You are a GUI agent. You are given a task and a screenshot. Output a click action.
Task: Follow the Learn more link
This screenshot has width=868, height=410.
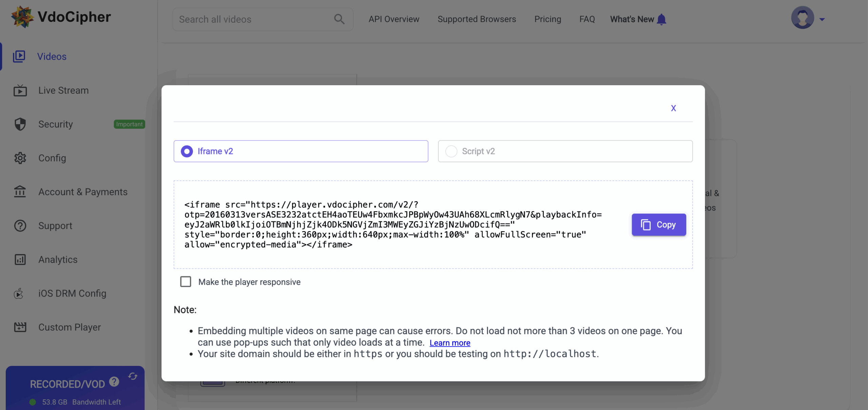(450, 343)
